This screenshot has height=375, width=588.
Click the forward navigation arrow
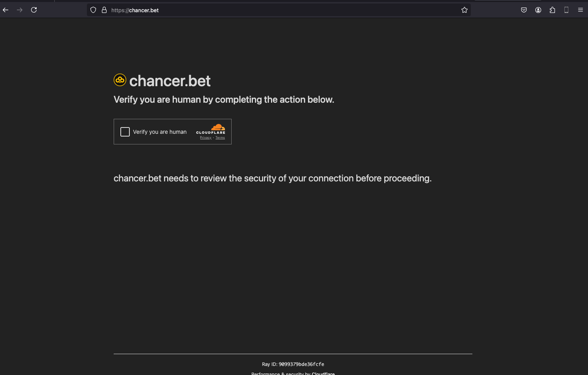pos(20,10)
